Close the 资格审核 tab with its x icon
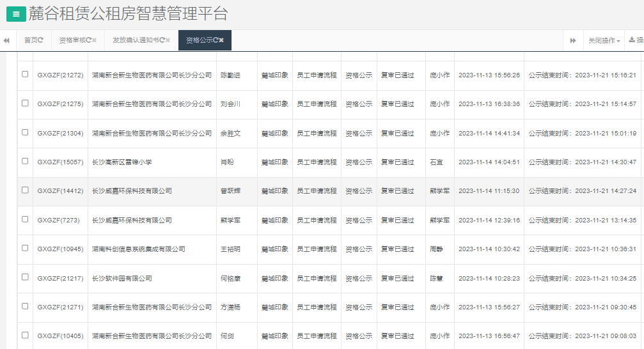644x349 pixels. pyautogui.click(x=95, y=40)
